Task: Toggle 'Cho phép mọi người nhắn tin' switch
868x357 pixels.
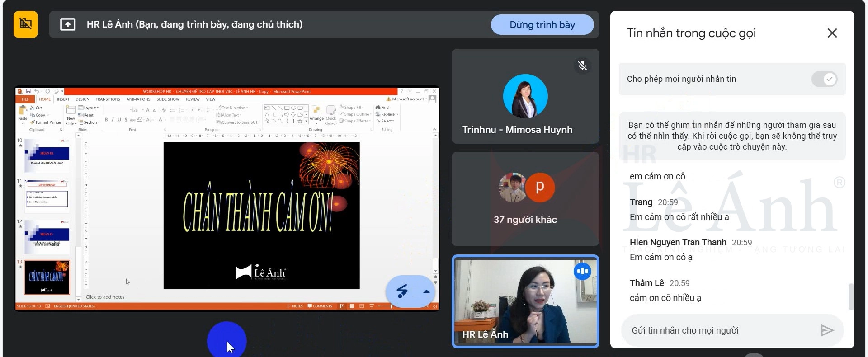Action: pyautogui.click(x=824, y=79)
